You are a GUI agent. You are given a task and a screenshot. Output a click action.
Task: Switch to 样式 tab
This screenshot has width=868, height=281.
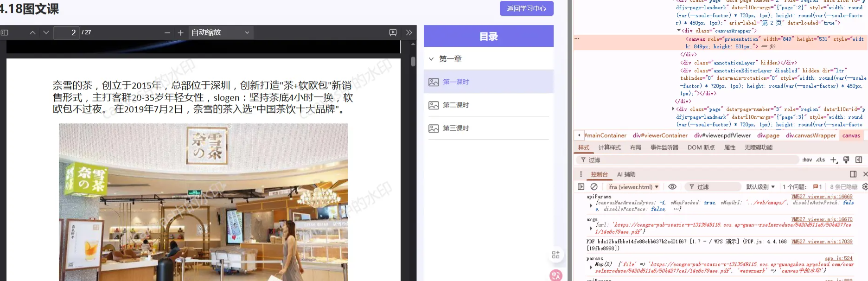584,147
